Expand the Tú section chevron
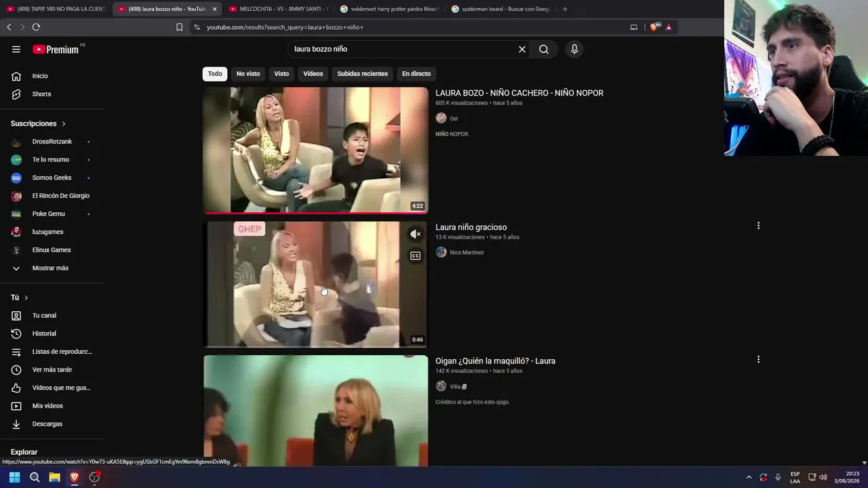The width and height of the screenshot is (868, 488). click(26, 298)
